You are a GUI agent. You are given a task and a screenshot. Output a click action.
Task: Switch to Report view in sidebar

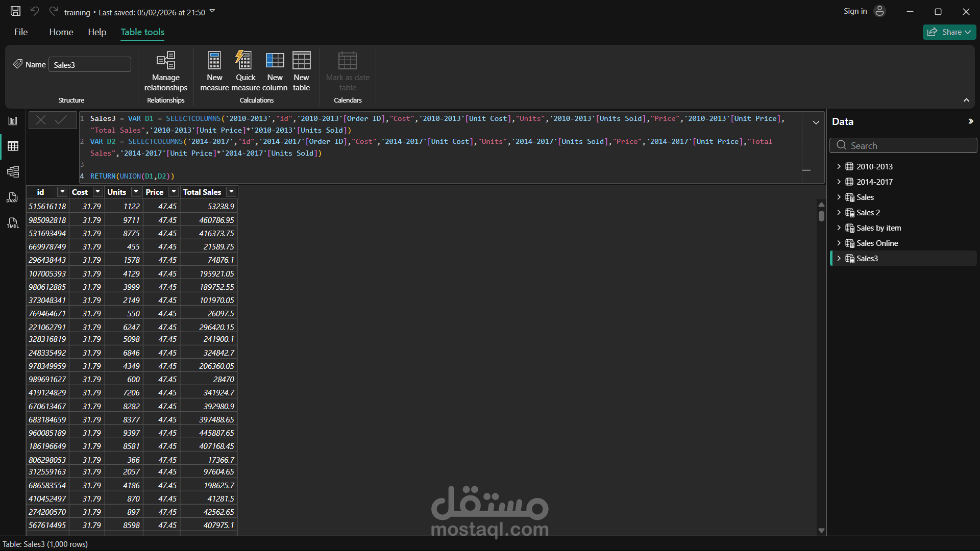13,121
